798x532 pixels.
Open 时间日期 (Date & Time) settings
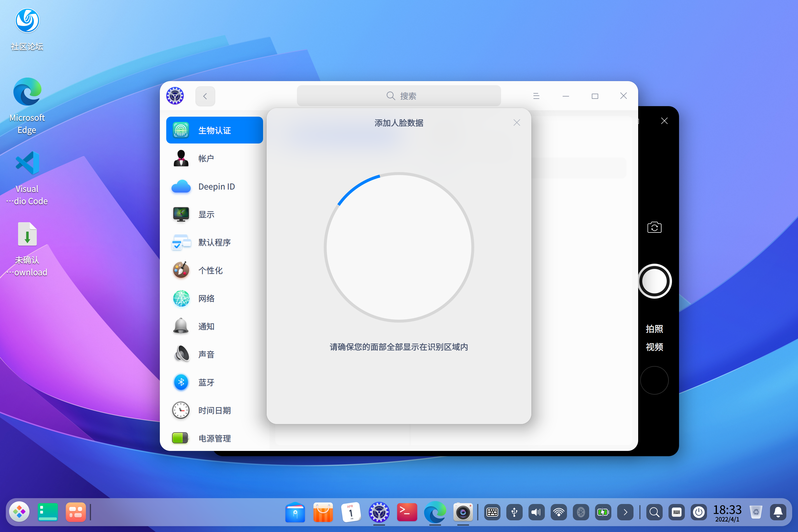(215, 410)
